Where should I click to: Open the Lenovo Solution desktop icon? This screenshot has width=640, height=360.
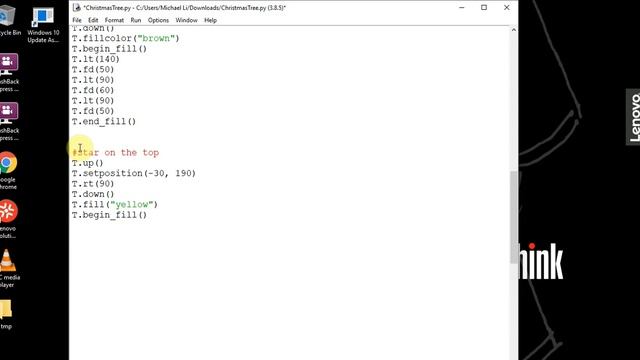(9, 219)
